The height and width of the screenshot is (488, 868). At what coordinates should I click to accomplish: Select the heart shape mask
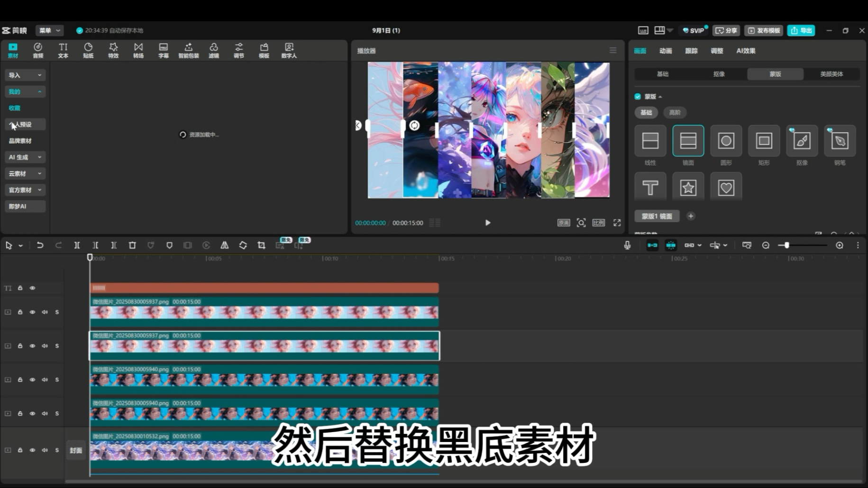tap(726, 188)
